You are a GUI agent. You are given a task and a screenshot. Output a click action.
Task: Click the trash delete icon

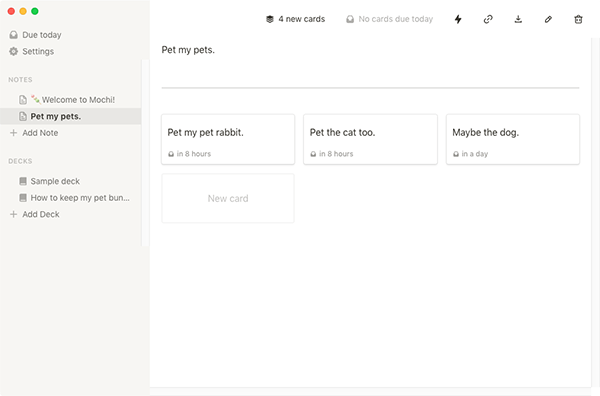[x=578, y=19]
